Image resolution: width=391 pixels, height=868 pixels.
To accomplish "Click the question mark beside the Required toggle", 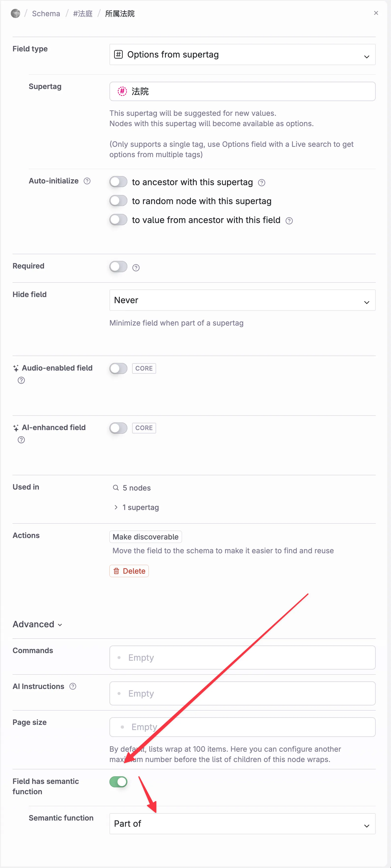I will [x=135, y=268].
